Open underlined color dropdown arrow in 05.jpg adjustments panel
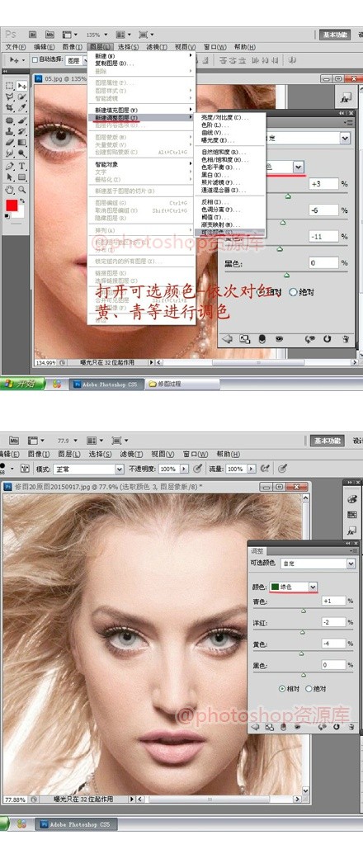363x868 pixels. [x=299, y=167]
